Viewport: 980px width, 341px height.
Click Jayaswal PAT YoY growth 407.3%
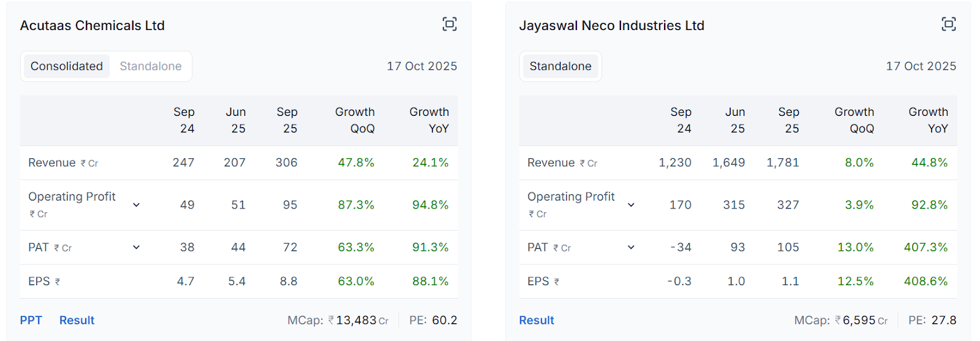tap(926, 247)
